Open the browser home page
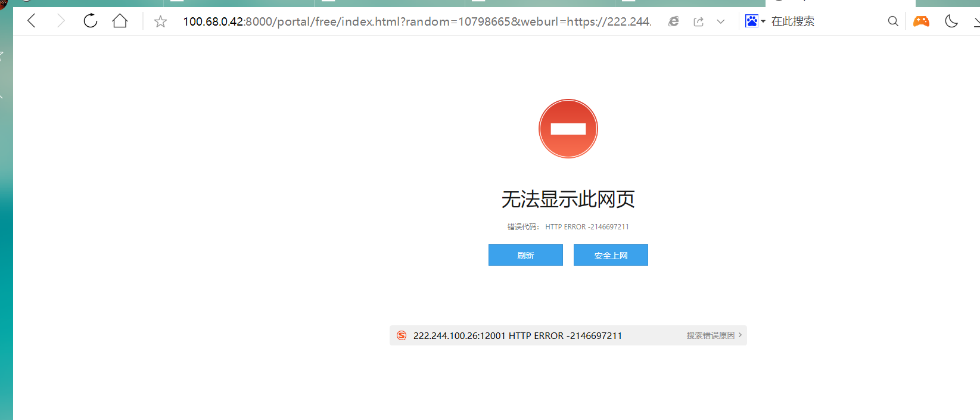 (120, 21)
